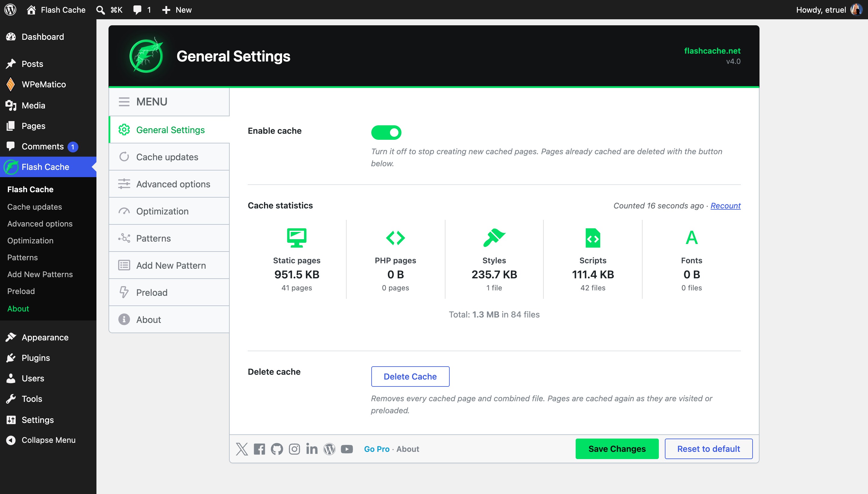The height and width of the screenshot is (494, 868).
Task: Click the Flash Cache lightning logo
Action: point(146,56)
